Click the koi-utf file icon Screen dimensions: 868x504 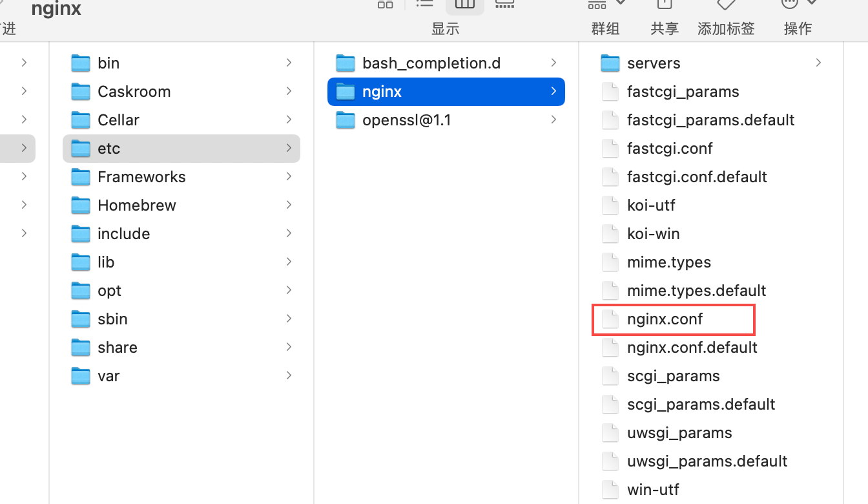coord(610,205)
